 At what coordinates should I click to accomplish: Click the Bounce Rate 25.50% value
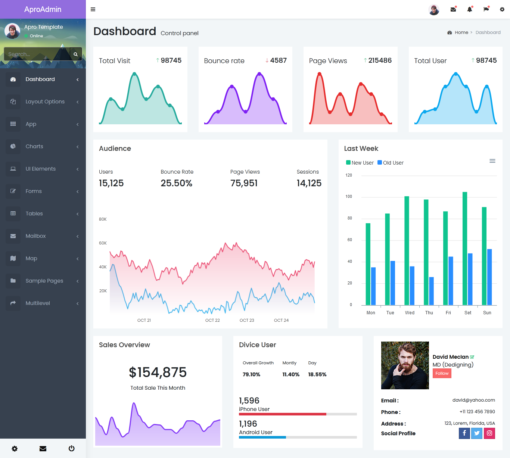[176, 183]
